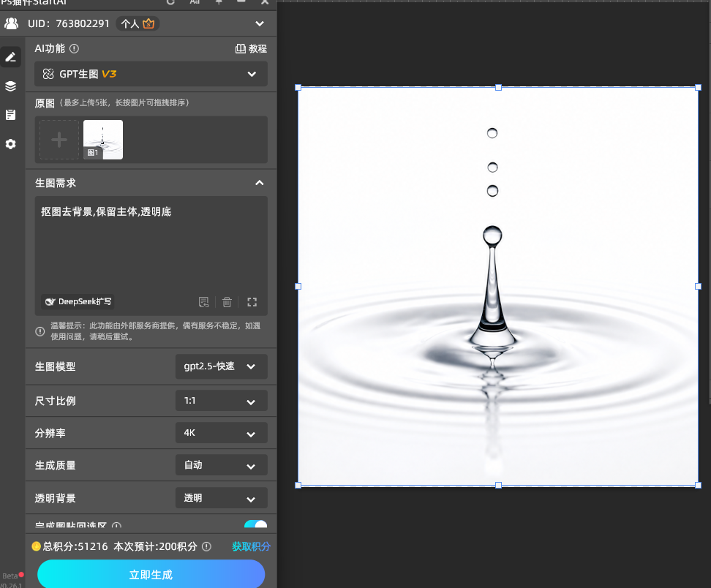The height and width of the screenshot is (588, 711).
Task: Click the 分辨率 label
Action: pos(50,433)
